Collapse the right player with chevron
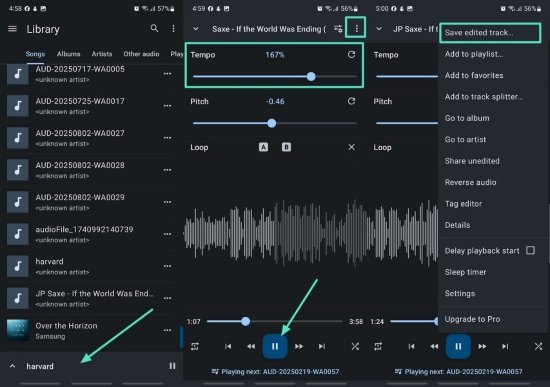 pos(379,29)
